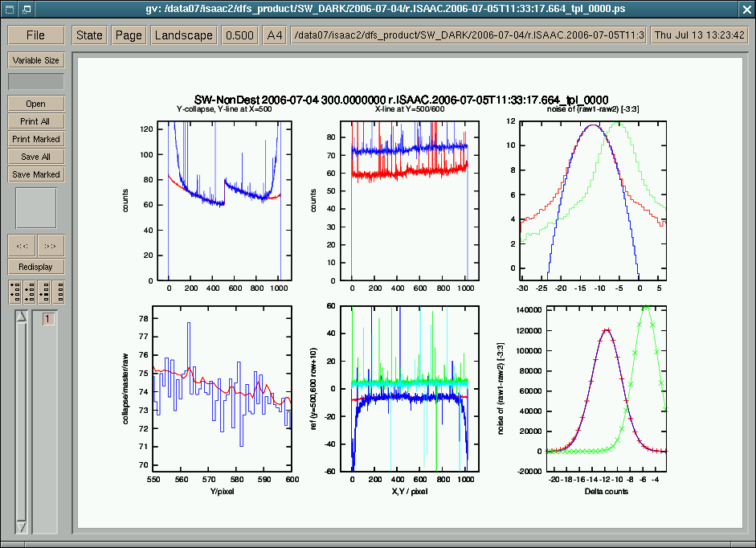
Task: Click the mark even pages icon
Action: [30, 291]
